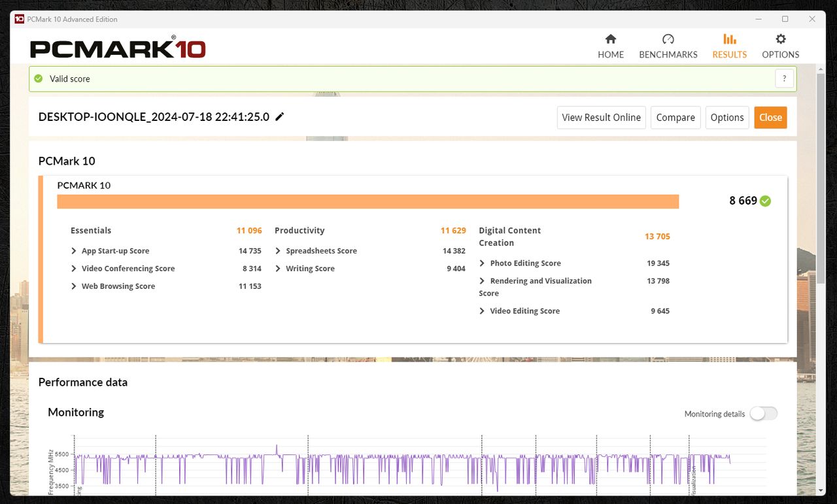This screenshot has height=504, width=837.
Task: Expand Photo Editing Score
Action: click(x=483, y=263)
